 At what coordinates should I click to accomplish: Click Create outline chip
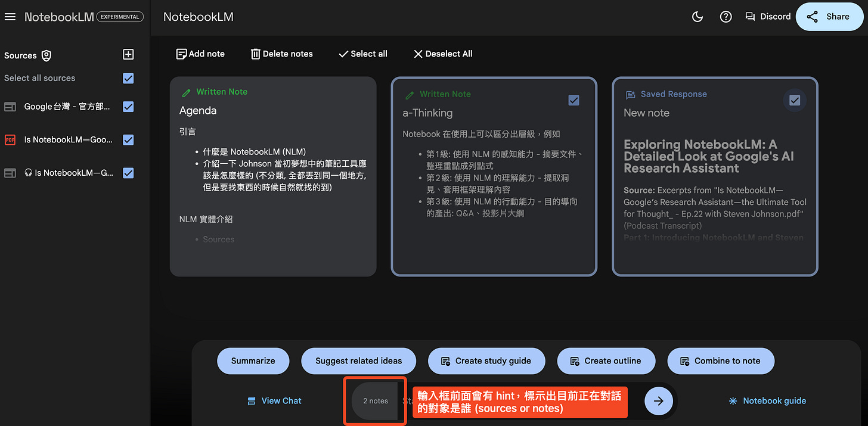pos(606,360)
